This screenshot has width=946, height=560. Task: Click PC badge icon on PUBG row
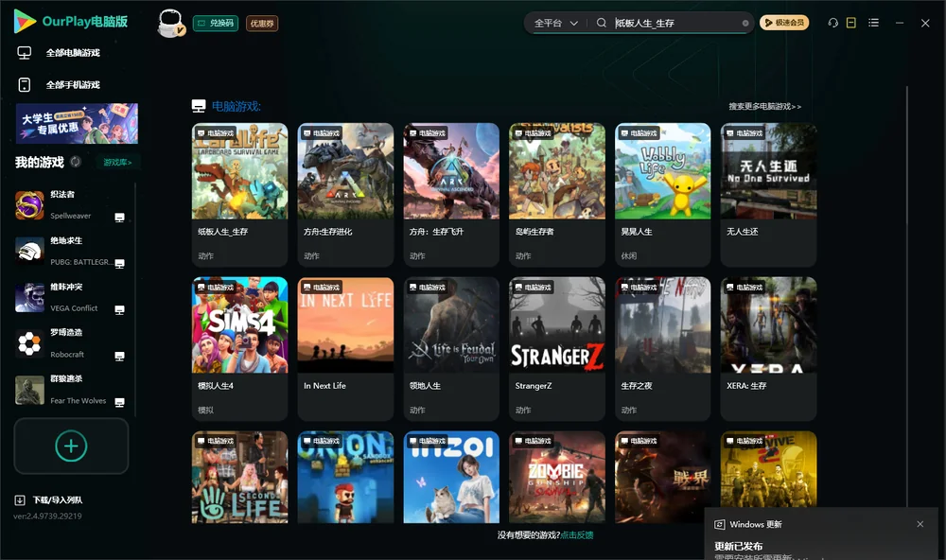tap(119, 264)
